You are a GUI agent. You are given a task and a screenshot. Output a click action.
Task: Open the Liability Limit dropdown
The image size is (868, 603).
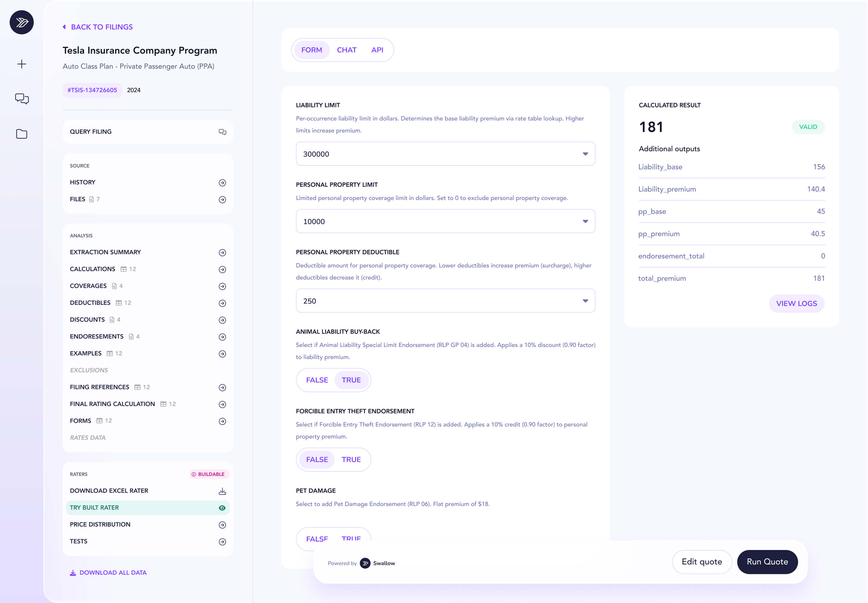coord(445,154)
